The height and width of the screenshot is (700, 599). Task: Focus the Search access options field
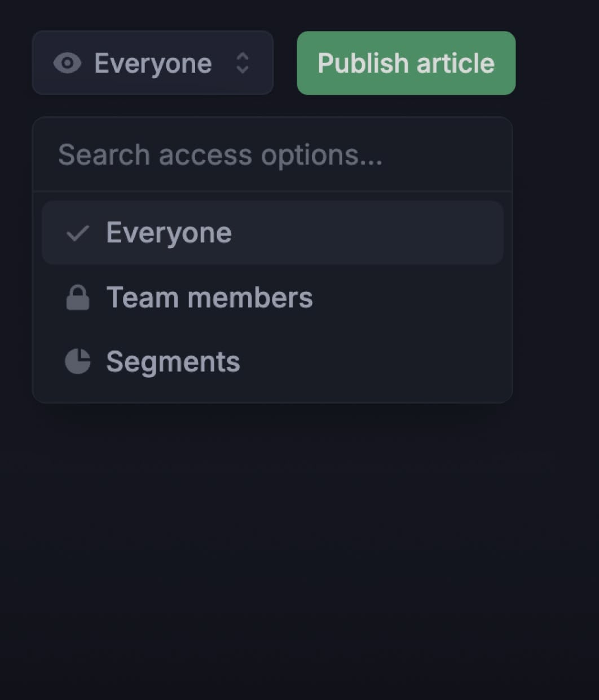coord(272,155)
